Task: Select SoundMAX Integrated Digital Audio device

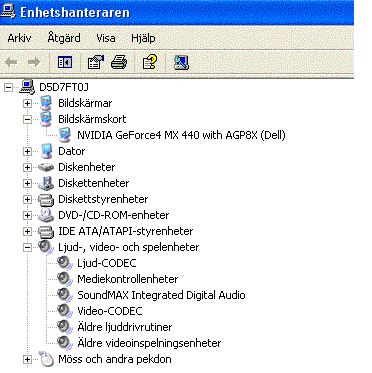Action: pos(161,295)
